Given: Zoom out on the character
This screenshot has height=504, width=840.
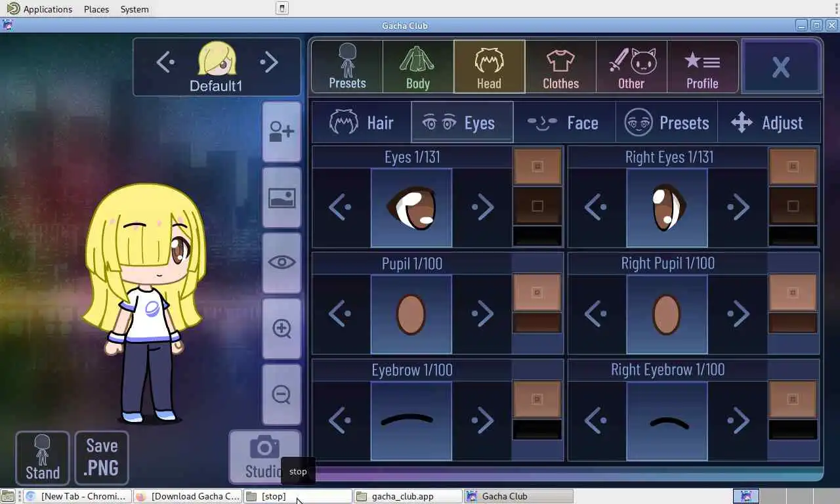Looking at the screenshot, I should [x=282, y=394].
